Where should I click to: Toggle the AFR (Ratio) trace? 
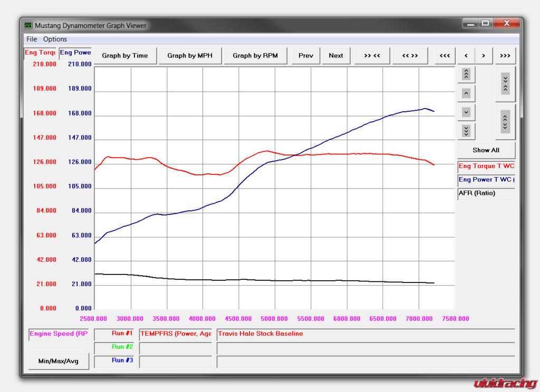[x=486, y=193]
